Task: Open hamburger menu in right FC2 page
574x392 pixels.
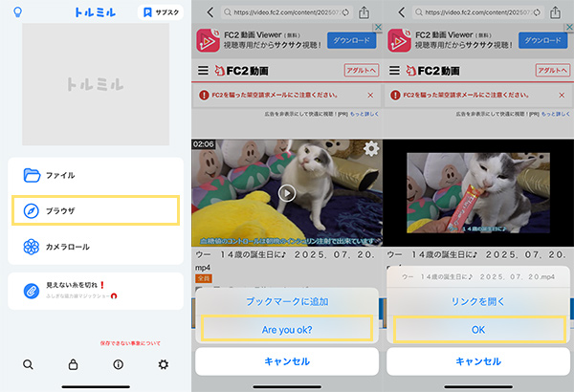Action: tap(394, 71)
